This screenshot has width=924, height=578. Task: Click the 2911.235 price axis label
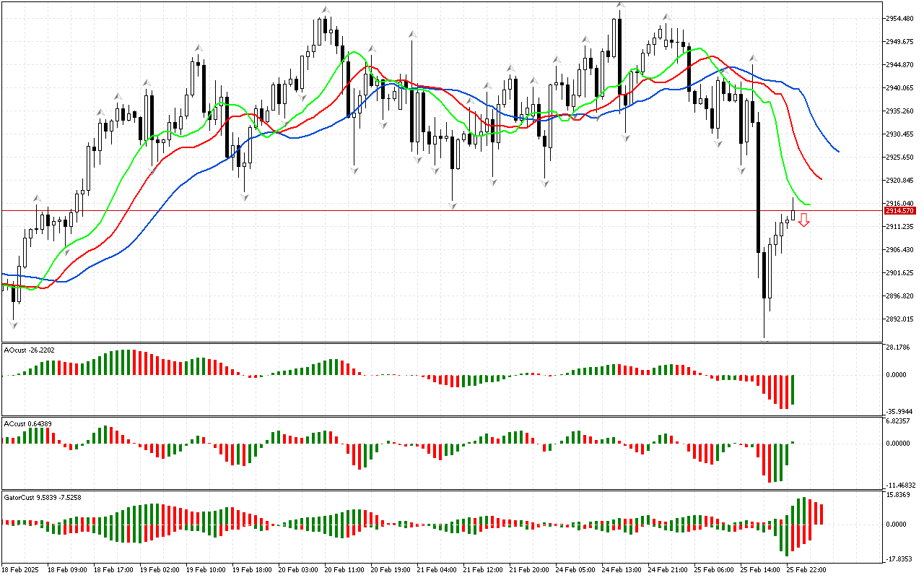coord(901,227)
